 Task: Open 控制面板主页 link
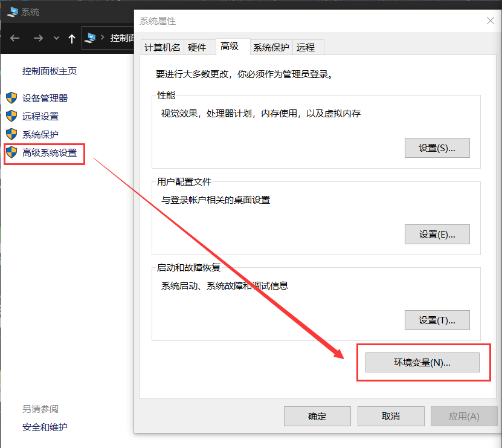[50, 71]
